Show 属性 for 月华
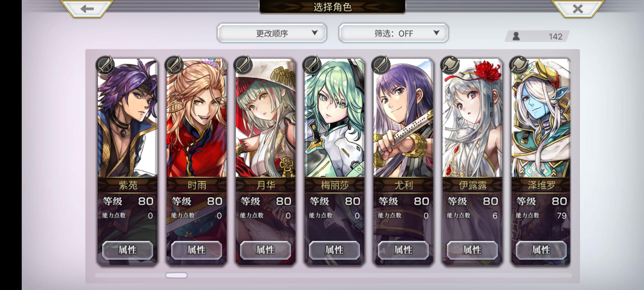The width and height of the screenshot is (644, 290). [x=265, y=250]
